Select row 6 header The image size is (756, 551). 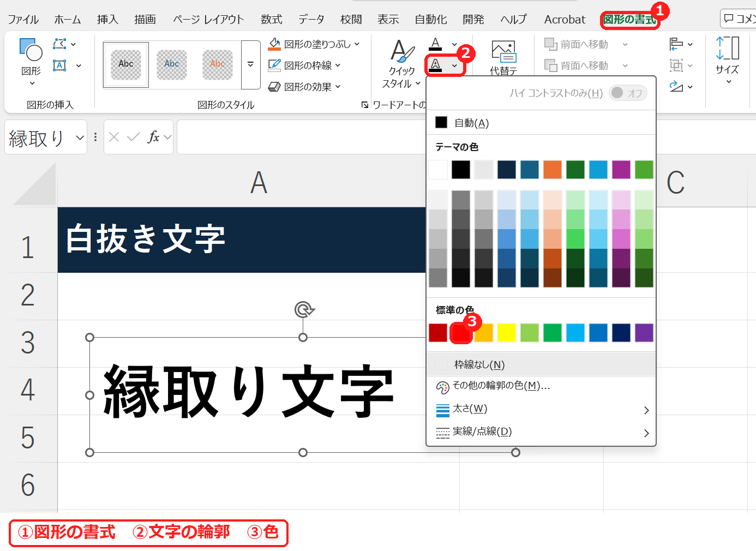pyautogui.click(x=28, y=486)
